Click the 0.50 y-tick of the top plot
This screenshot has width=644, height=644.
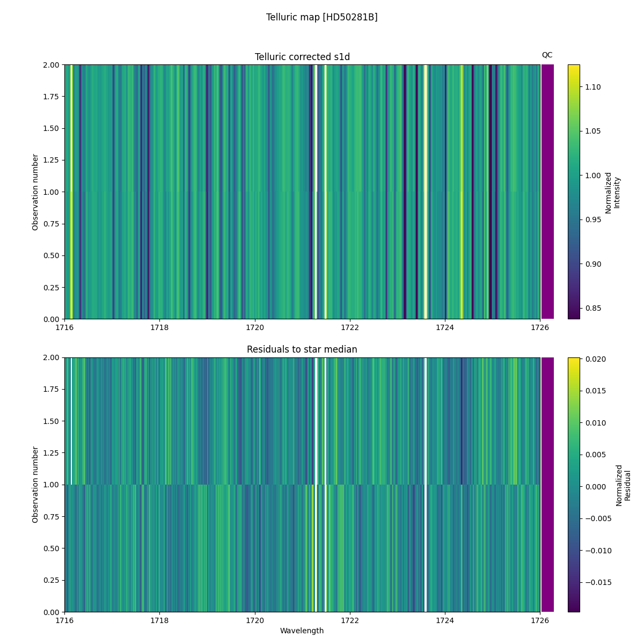coord(53,255)
